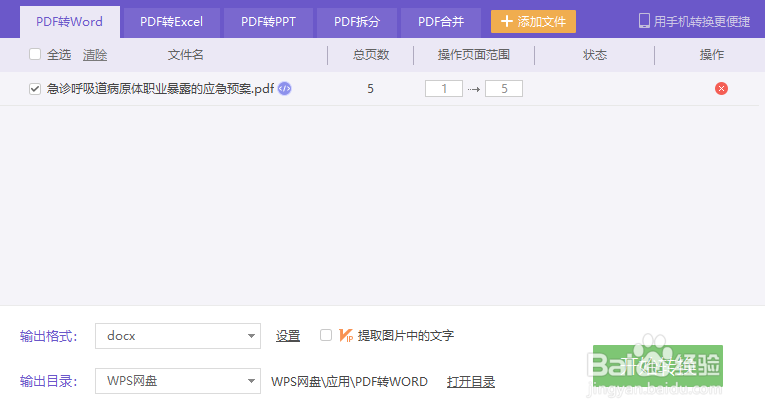Click the end page input field

tap(504, 89)
